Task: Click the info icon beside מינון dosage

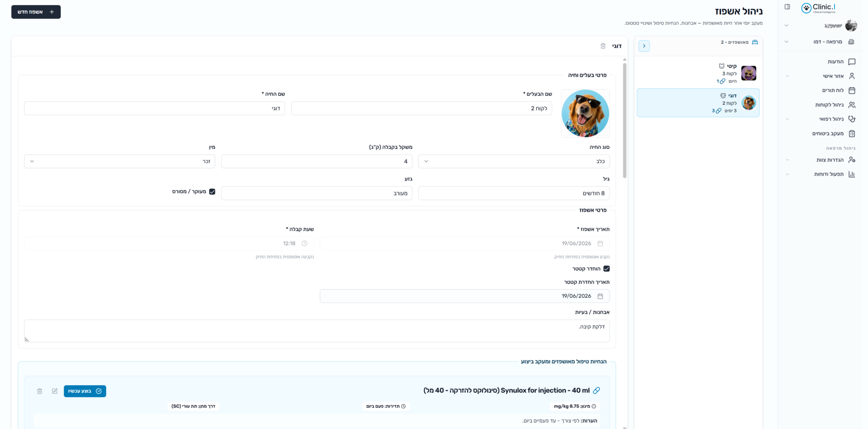Action: pyautogui.click(x=594, y=406)
